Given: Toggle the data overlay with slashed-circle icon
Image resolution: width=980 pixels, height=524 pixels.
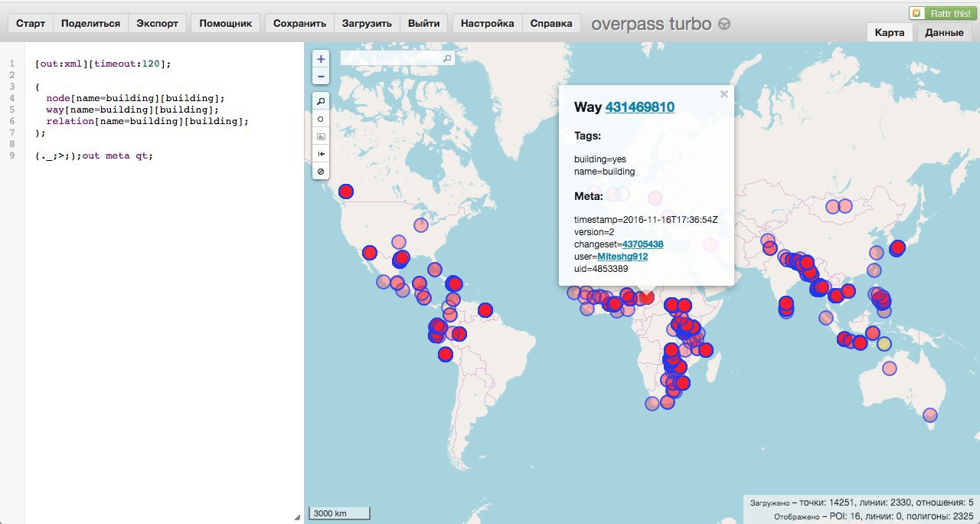Looking at the screenshot, I should [321, 172].
